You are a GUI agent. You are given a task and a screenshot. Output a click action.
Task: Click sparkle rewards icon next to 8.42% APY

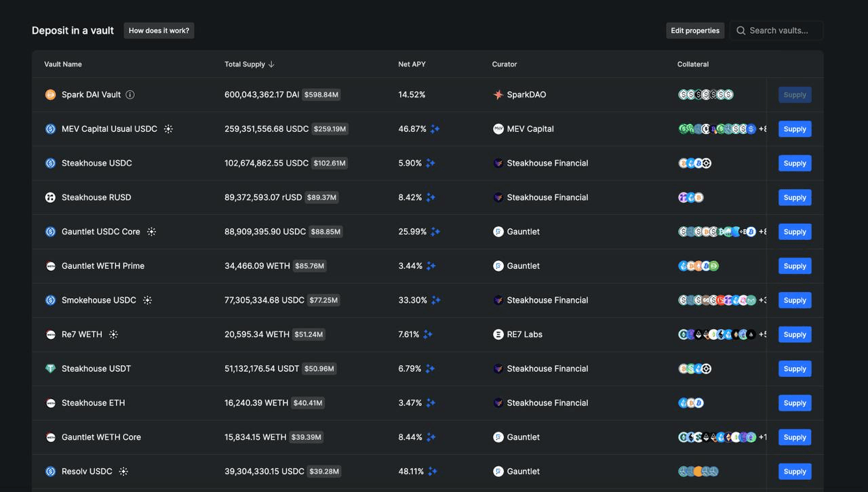pyautogui.click(x=431, y=197)
